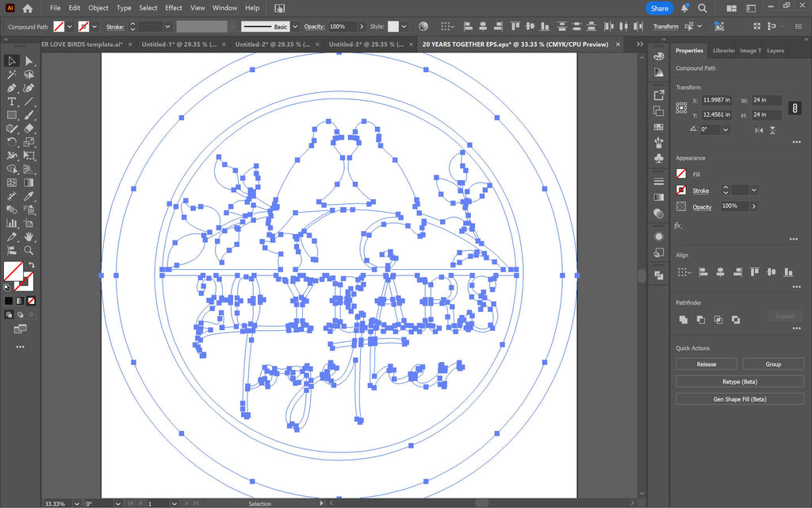Open Edit Toolbar three dots

[x=20, y=347]
